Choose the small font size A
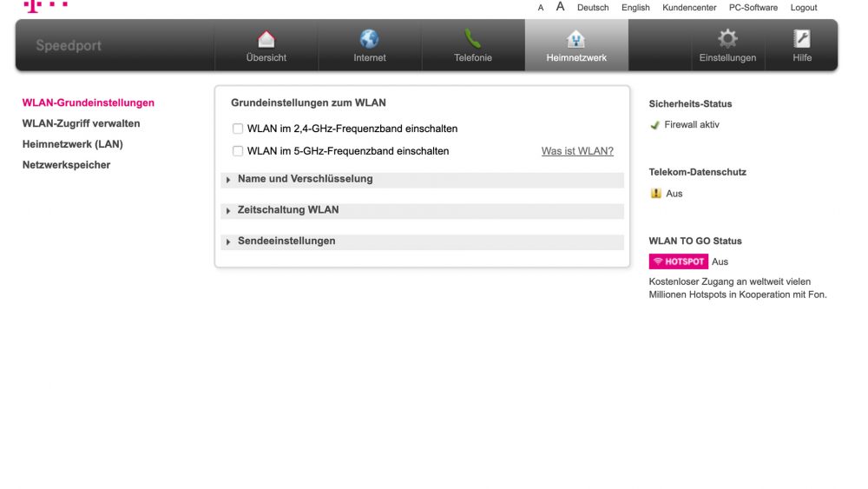Image resolution: width=868 pixels, height=489 pixels. pos(540,8)
